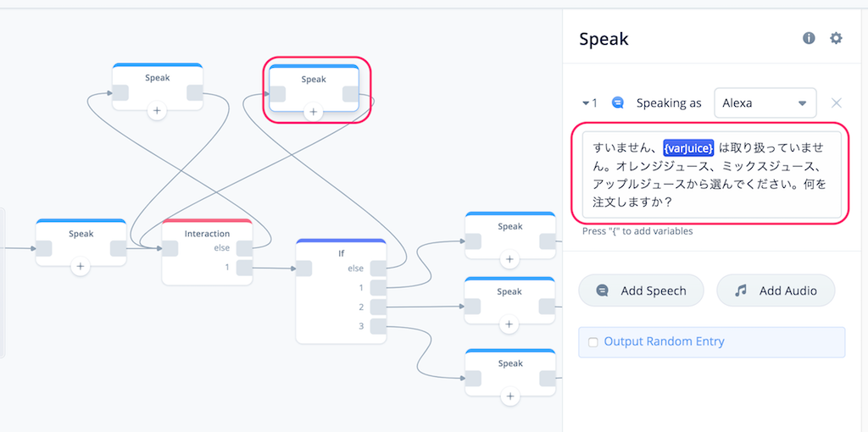
Task: Click plus in Speak block fed by Interaction else
Action: tap(157, 111)
